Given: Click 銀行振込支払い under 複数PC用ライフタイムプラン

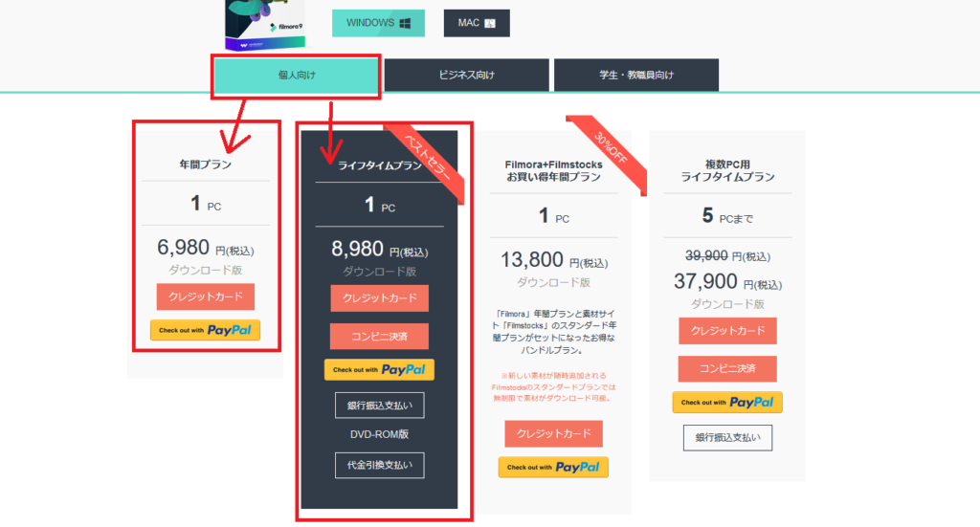Looking at the screenshot, I should point(727,438).
